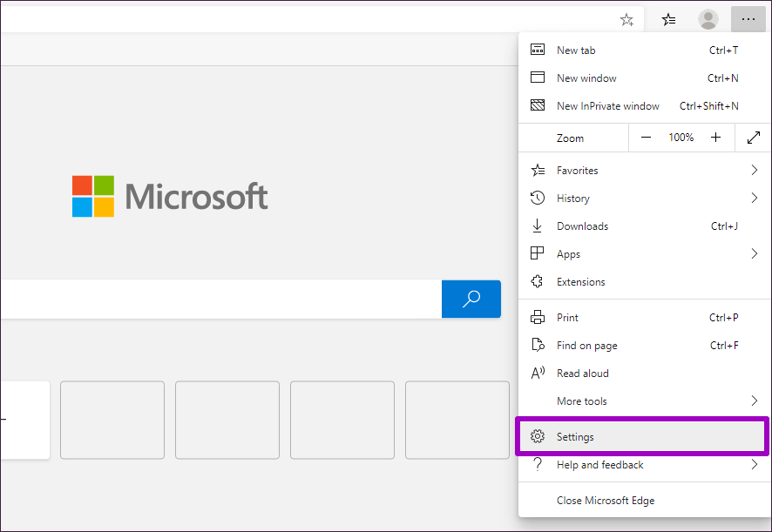Add this page to favorites star
772x532 pixels.
click(x=626, y=20)
